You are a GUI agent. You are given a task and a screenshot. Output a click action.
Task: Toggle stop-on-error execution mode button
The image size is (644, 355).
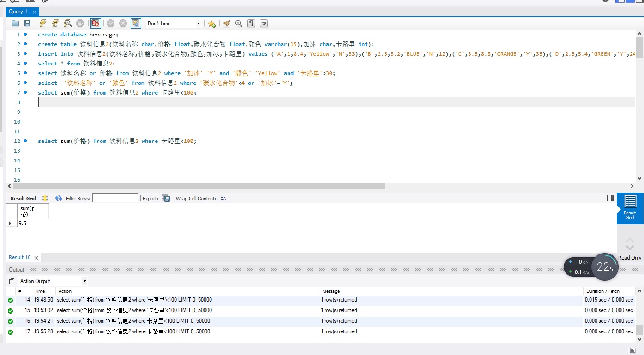(96, 24)
